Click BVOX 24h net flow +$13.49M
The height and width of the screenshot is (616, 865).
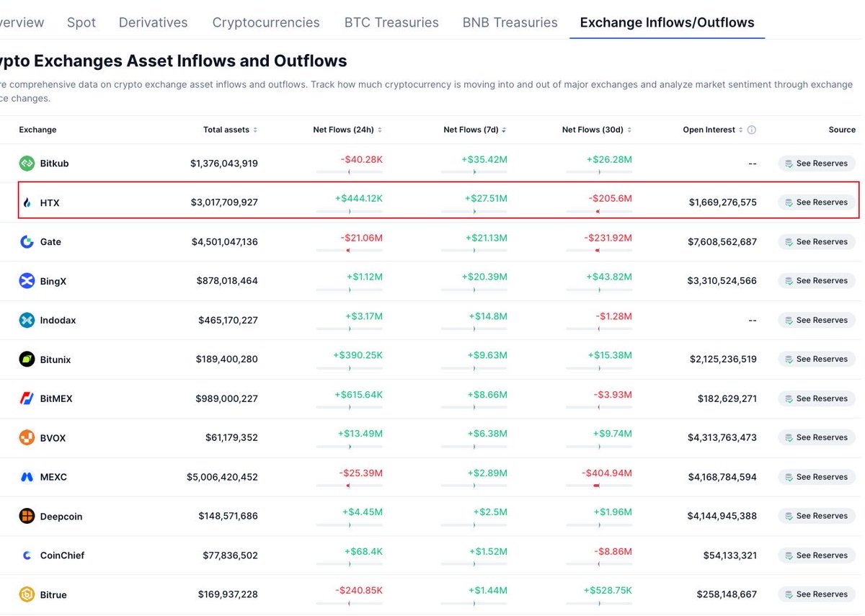coord(360,434)
